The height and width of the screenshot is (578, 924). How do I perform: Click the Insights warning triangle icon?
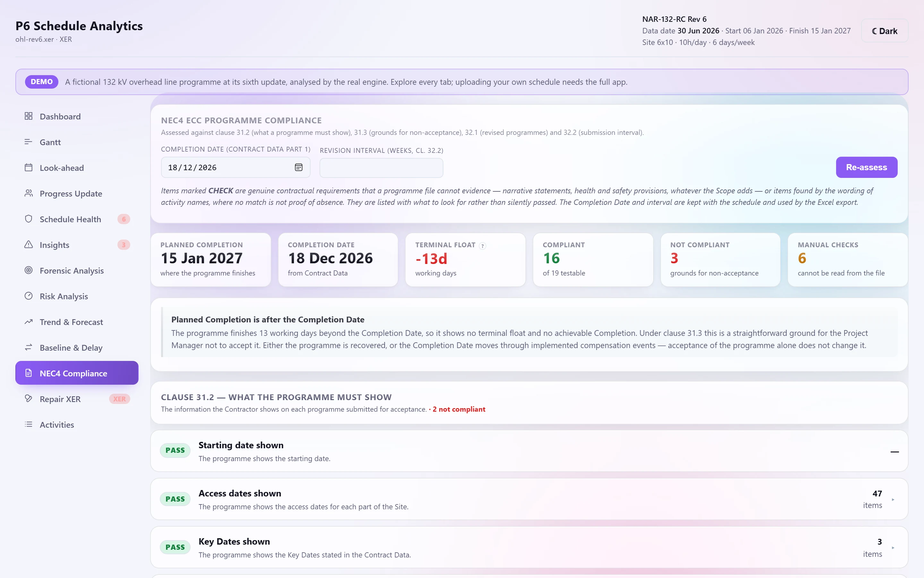[x=29, y=245]
